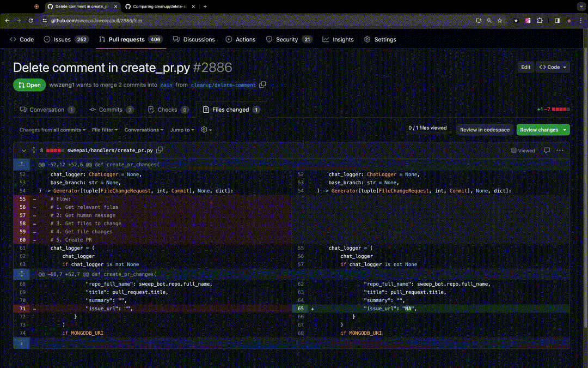This screenshot has width=588, height=368.
Task: Open Changes from all commits dropdown
Action: (52, 130)
